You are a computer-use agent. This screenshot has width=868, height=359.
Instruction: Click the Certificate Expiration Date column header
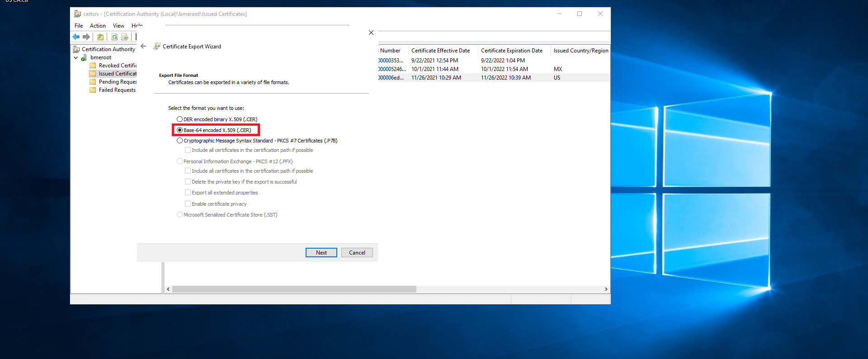click(x=514, y=51)
